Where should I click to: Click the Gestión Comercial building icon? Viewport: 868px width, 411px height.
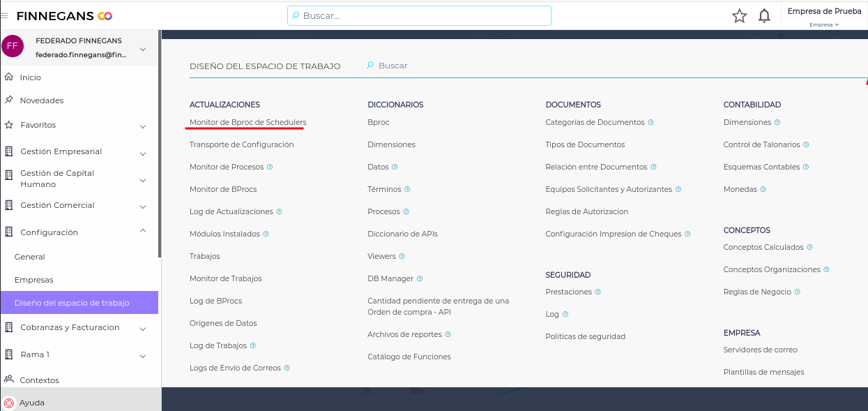(8, 205)
